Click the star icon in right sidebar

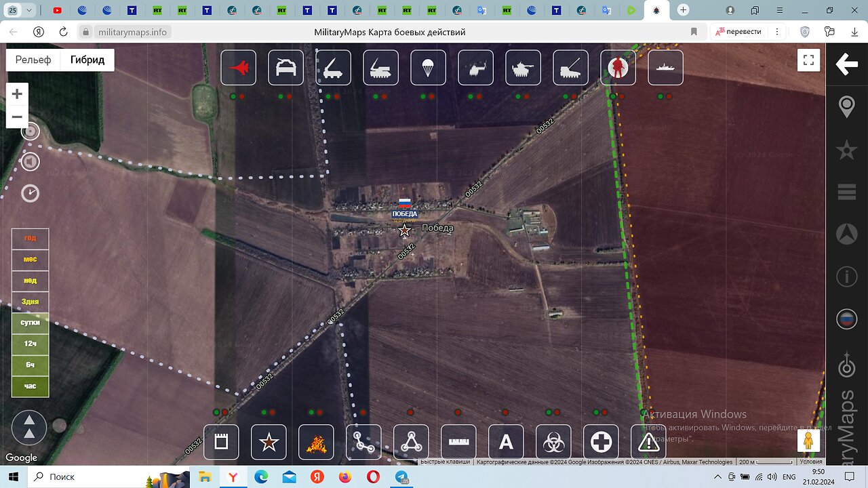846,150
